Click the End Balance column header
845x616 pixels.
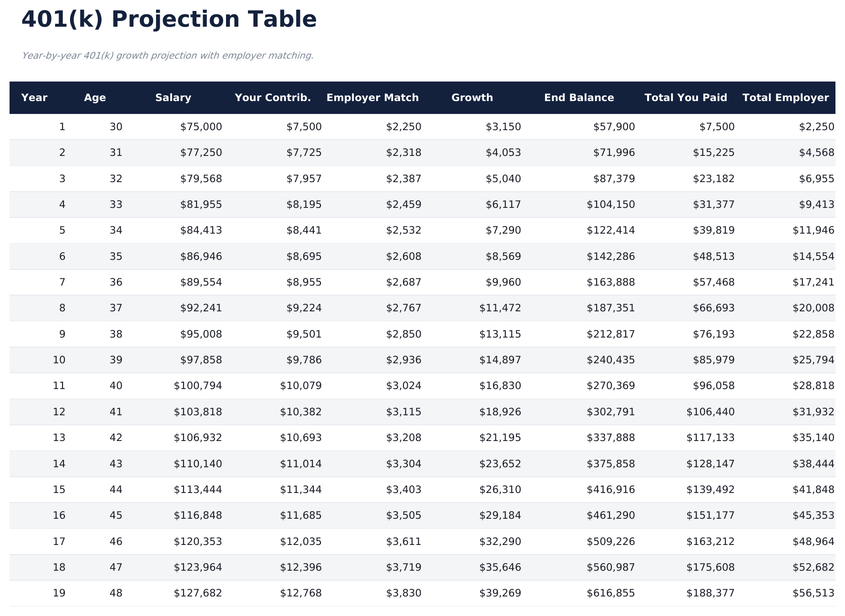tap(579, 98)
